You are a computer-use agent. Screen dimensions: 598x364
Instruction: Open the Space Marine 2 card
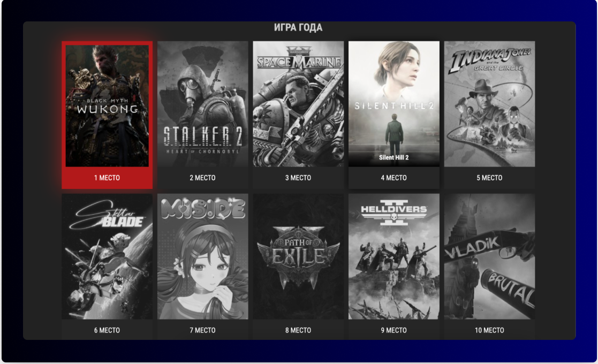298,104
